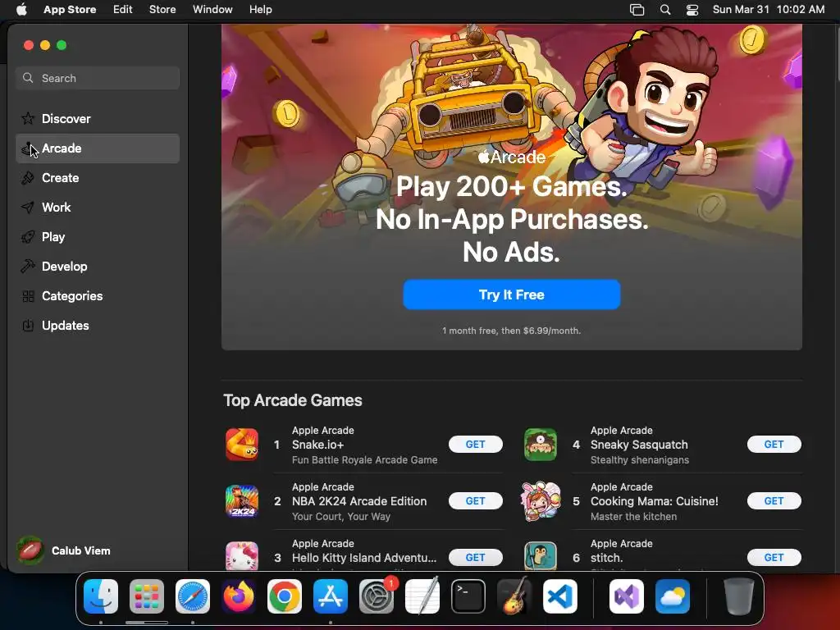Viewport: 840px width, 630px height.
Task: Open System Settings from the Dock
Action: click(x=376, y=596)
